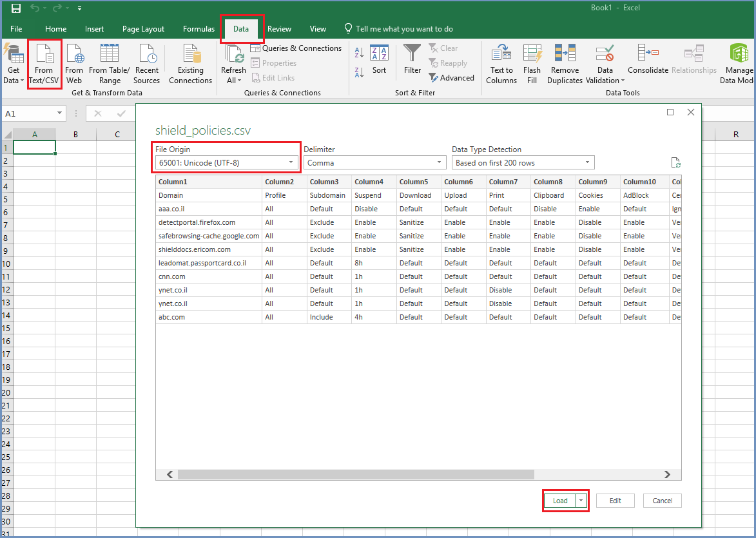Click the Name Box showing A1

(x=29, y=114)
